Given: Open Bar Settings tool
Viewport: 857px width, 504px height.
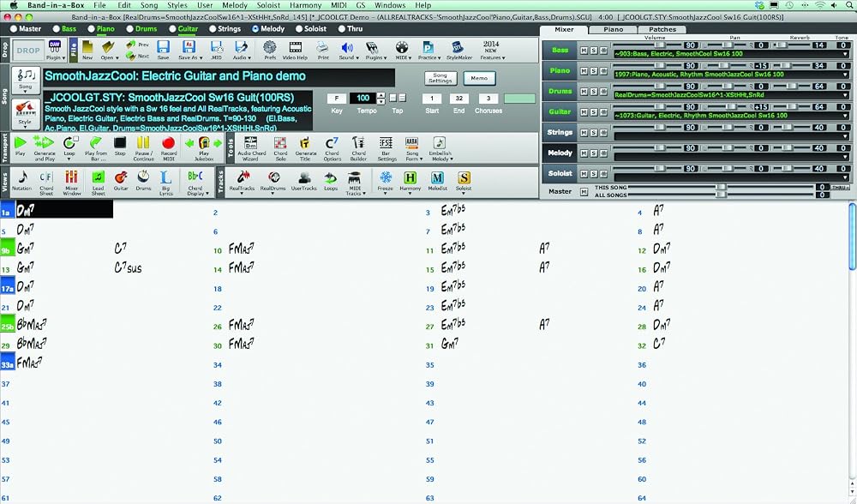Looking at the screenshot, I should [387, 148].
